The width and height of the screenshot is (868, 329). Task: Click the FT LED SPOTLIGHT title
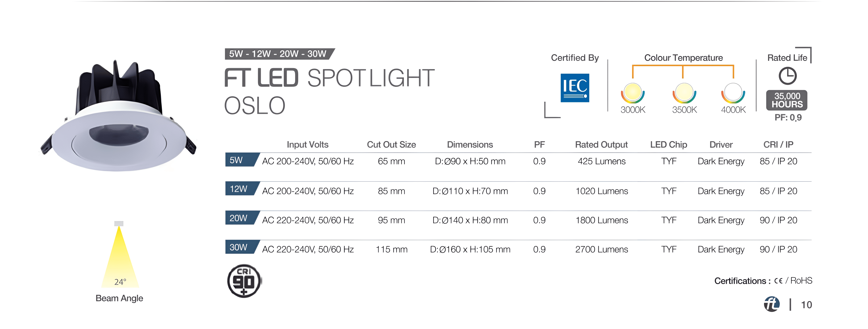[x=330, y=78]
